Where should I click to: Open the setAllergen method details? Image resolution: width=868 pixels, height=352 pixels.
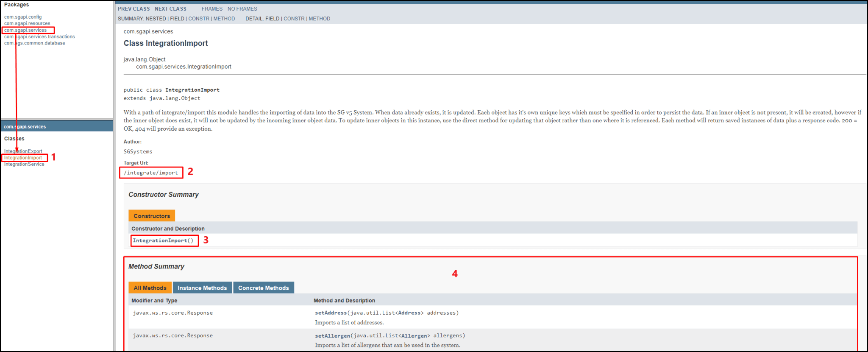click(x=332, y=336)
